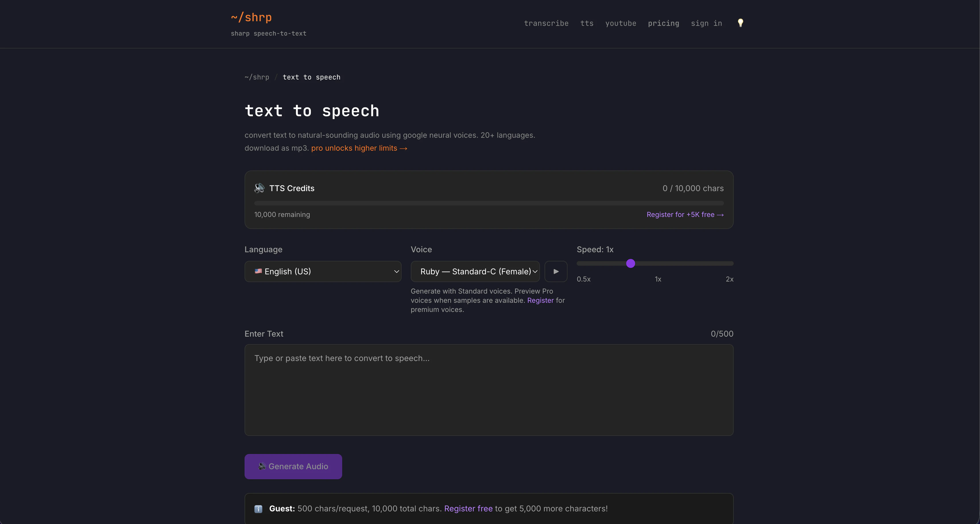This screenshot has width=980, height=524.
Task: Play the voice preview sample
Action: pos(556,271)
